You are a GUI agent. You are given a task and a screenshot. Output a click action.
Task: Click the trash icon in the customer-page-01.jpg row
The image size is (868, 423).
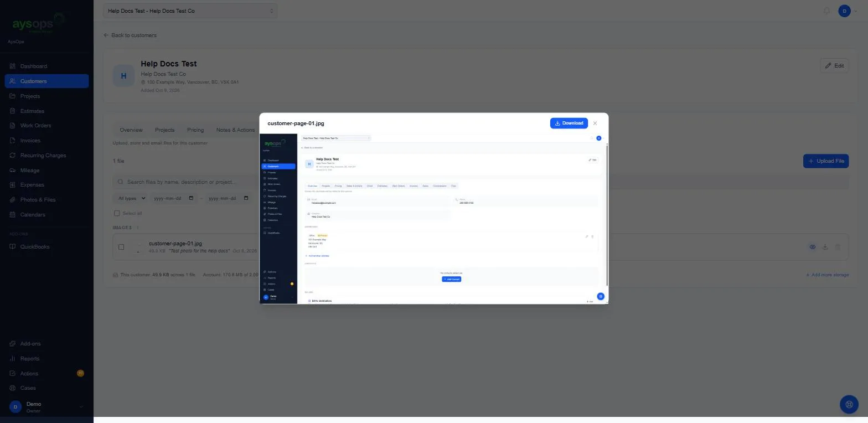tap(838, 247)
